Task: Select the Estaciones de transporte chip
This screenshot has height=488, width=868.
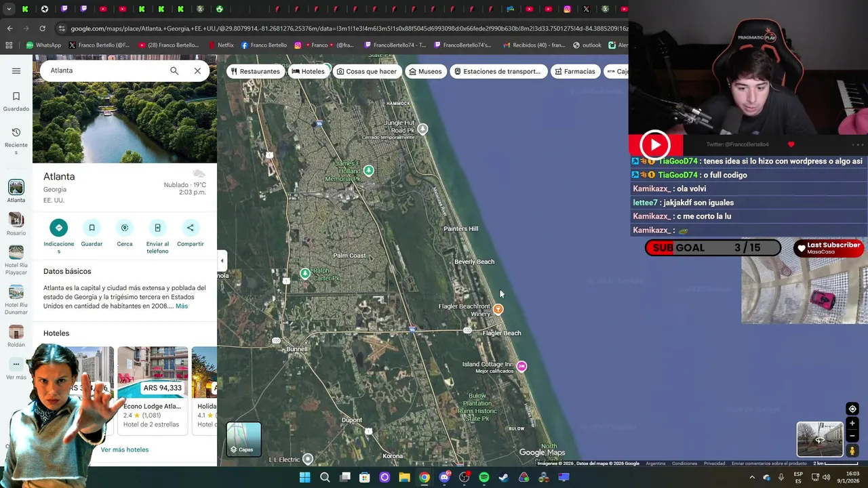Action: tap(498, 71)
